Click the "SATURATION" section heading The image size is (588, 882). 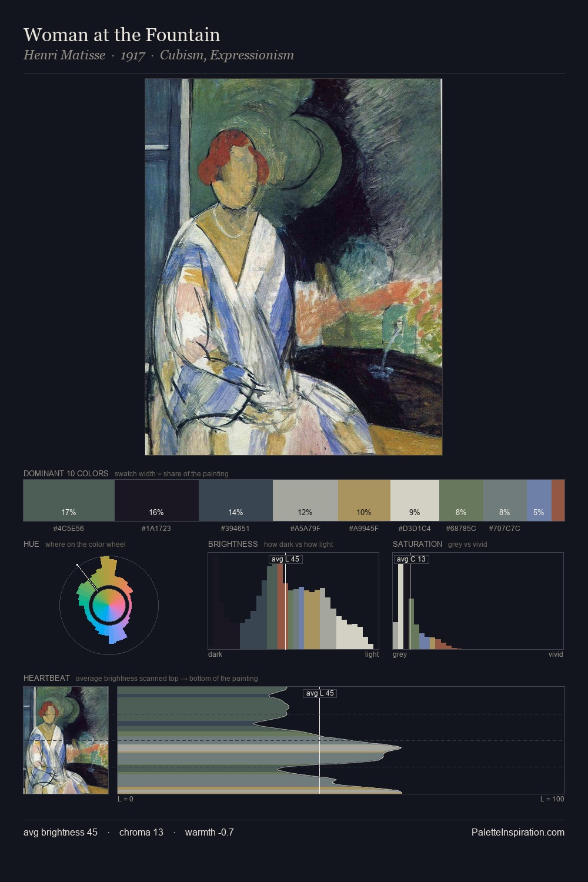417,544
